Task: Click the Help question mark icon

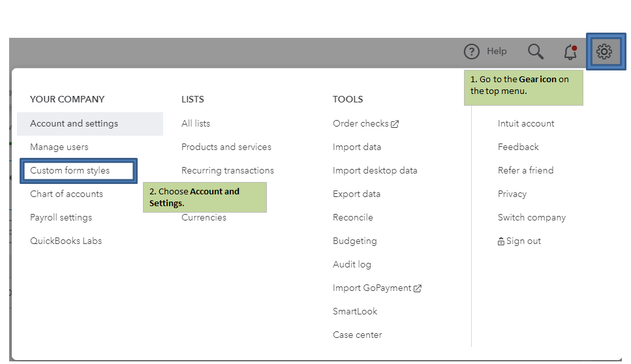Action: (x=472, y=52)
